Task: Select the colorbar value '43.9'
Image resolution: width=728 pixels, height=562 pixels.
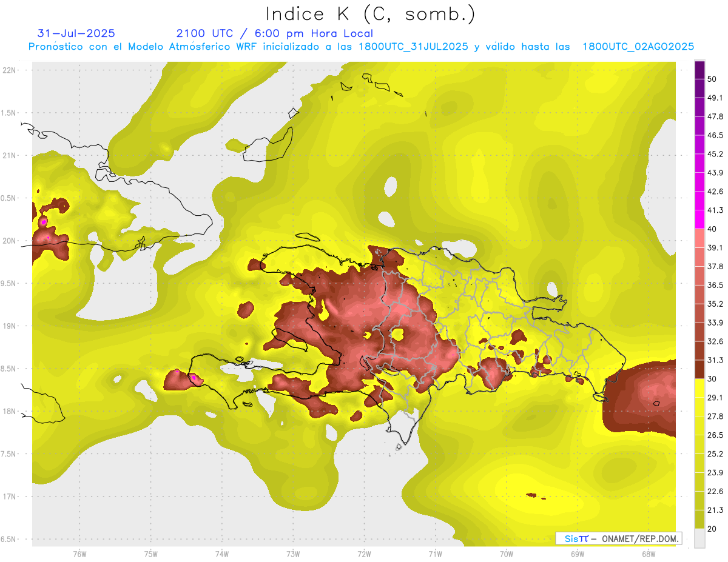Action: point(715,173)
